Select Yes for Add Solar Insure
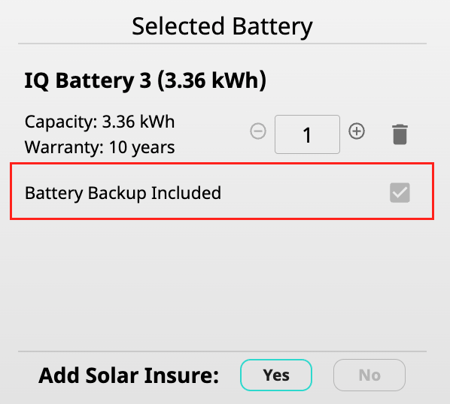 pos(276,375)
